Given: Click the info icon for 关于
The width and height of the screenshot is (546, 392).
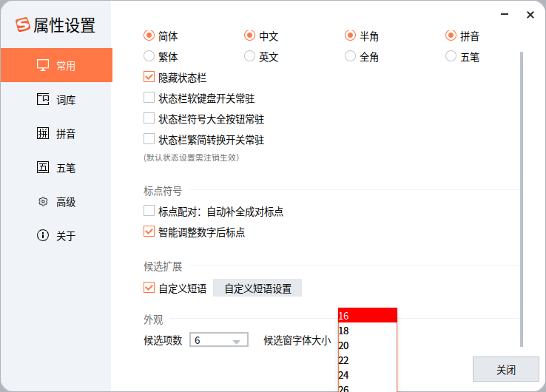Looking at the screenshot, I should pos(43,235).
